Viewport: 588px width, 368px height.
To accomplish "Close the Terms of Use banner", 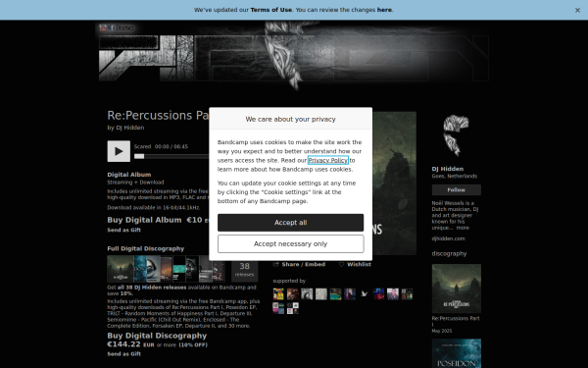I will [577, 10].
